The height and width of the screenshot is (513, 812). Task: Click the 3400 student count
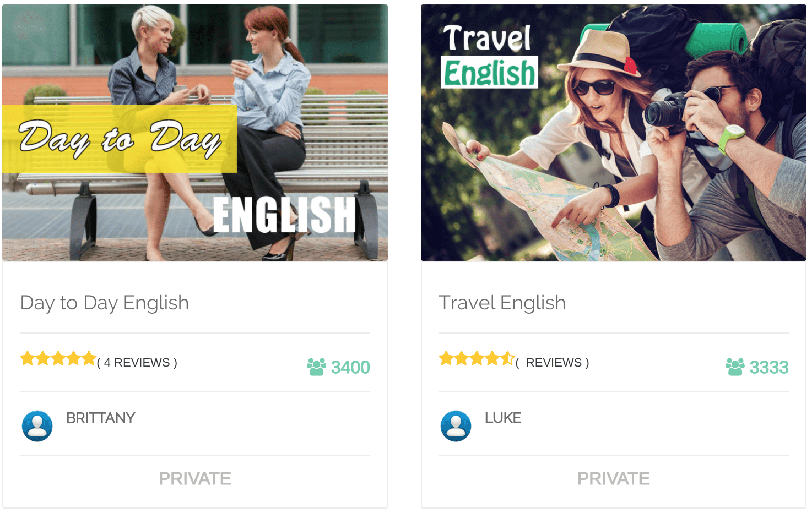[x=350, y=367]
